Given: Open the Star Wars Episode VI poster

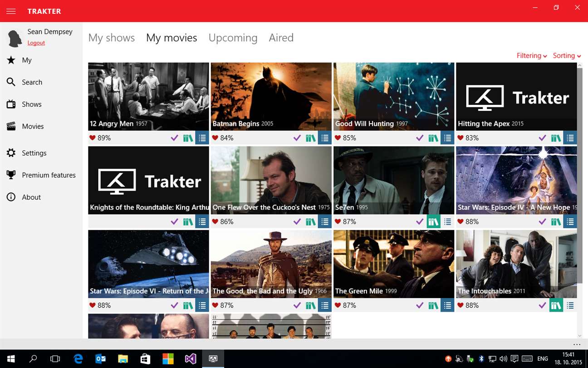Looking at the screenshot, I should pyautogui.click(x=148, y=264).
